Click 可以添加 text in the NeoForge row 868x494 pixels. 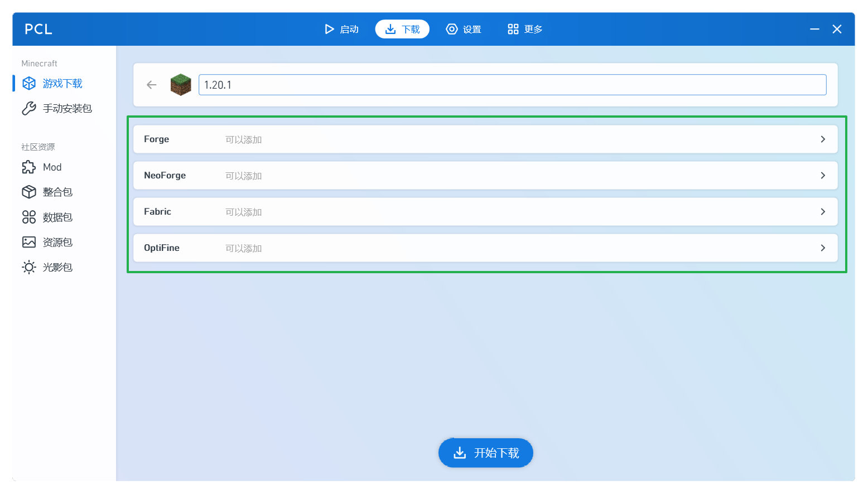[x=244, y=176]
